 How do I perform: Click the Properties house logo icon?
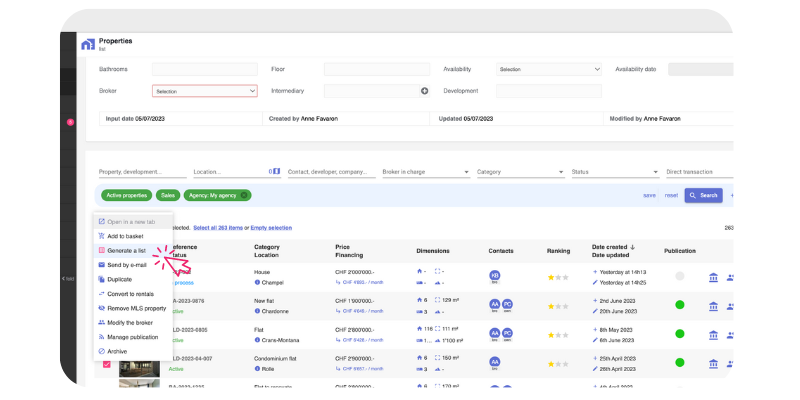[88, 44]
